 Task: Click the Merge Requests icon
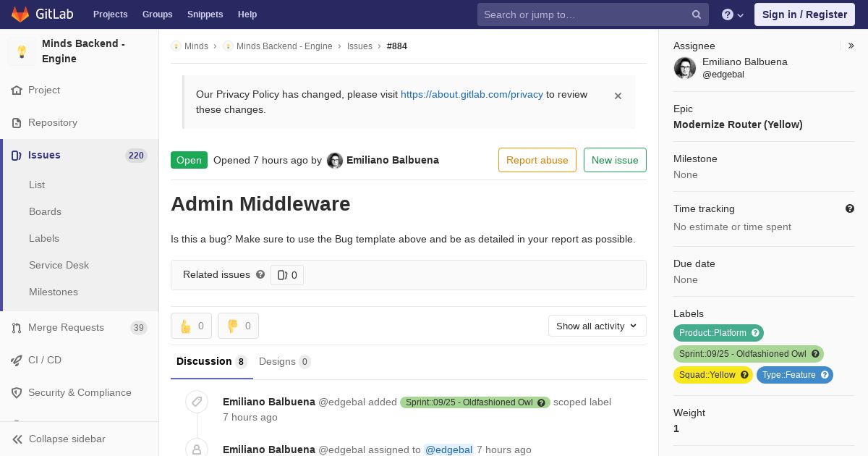click(17, 328)
